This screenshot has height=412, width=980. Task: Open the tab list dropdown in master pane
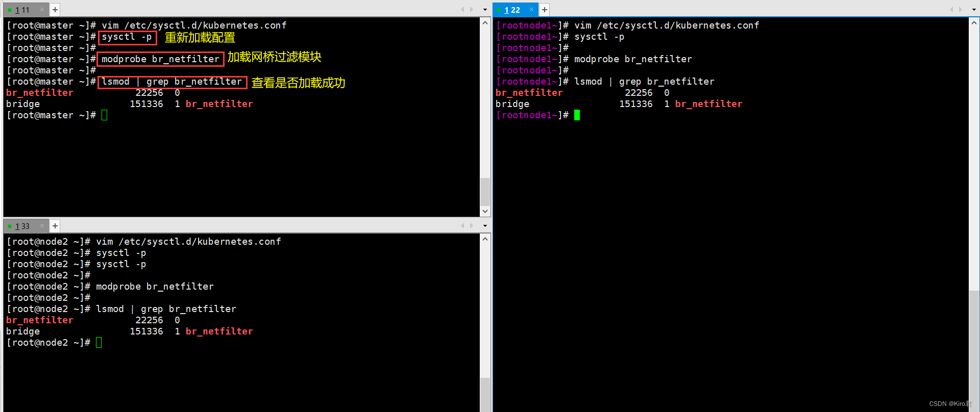pos(485,10)
